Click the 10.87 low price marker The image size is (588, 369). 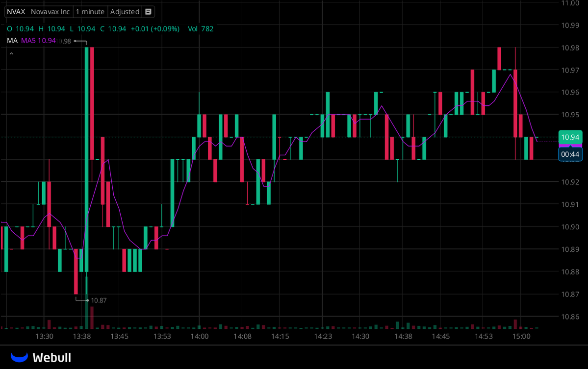99,300
